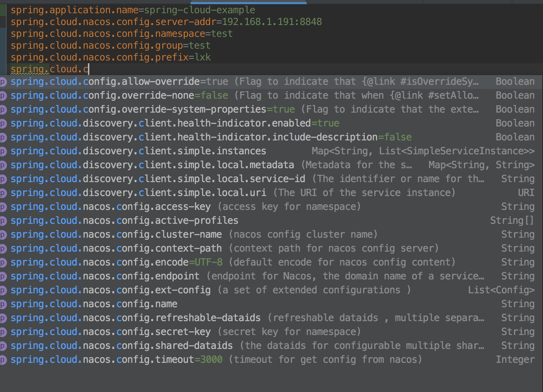543x392 pixels.
Task: Pick nacos.config.secret-key suggestion
Action: click(x=271, y=332)
